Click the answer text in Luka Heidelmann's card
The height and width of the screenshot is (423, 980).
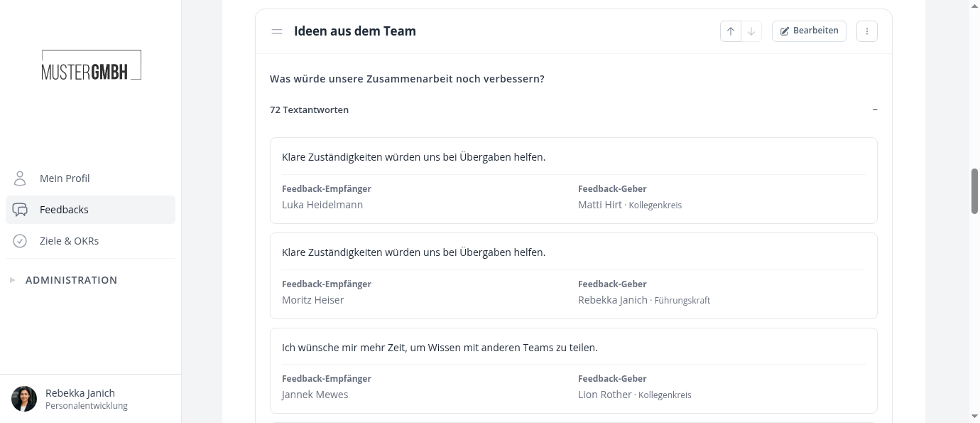click(413, 157)
